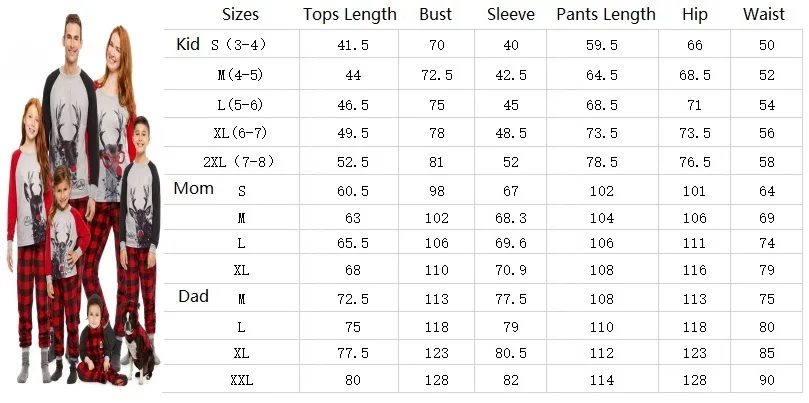
Task: Click the Sizes header label
Action: [240, 14]
